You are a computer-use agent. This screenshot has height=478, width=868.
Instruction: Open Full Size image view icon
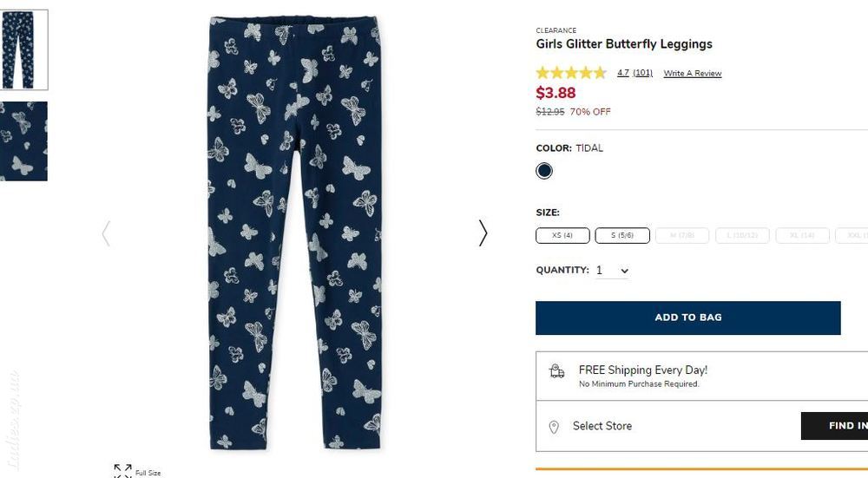pyautogui.click(x=122, y=471)
